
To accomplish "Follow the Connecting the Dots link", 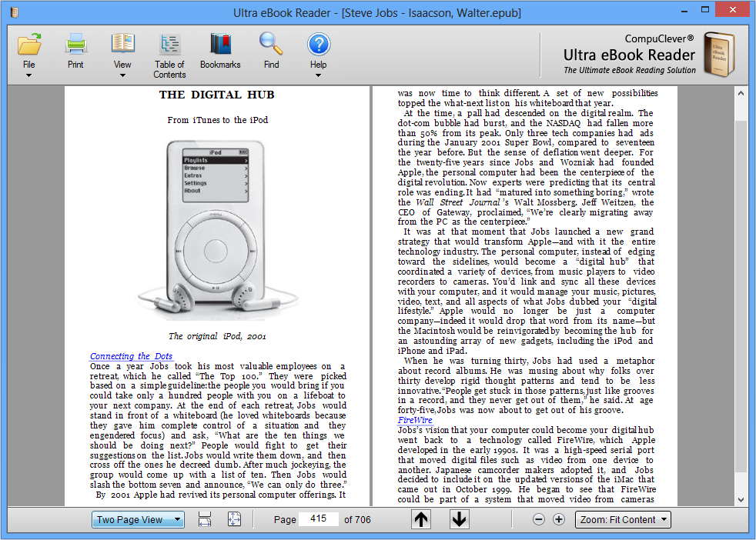I will [131, 356].
